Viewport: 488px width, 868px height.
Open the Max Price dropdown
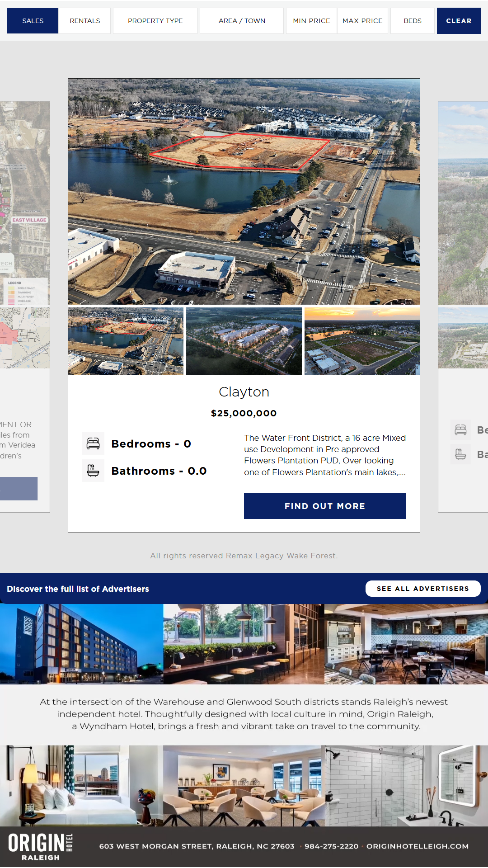(x=362, y=21)
